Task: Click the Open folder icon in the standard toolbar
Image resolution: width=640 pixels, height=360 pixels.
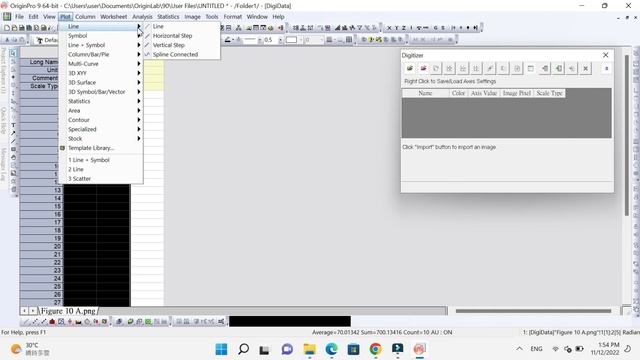Action: click(14, 28)
